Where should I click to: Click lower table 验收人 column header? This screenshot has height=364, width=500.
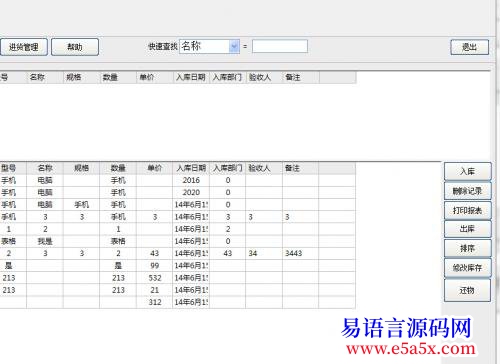pyautogui.click(x=264, y=168)
